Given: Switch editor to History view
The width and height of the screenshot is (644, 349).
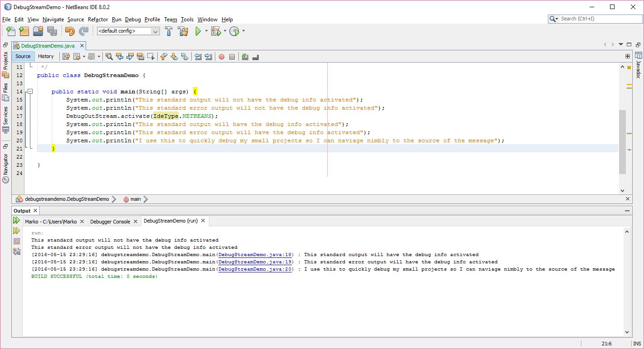Looking at the screenshot, I should pos(46,56).
